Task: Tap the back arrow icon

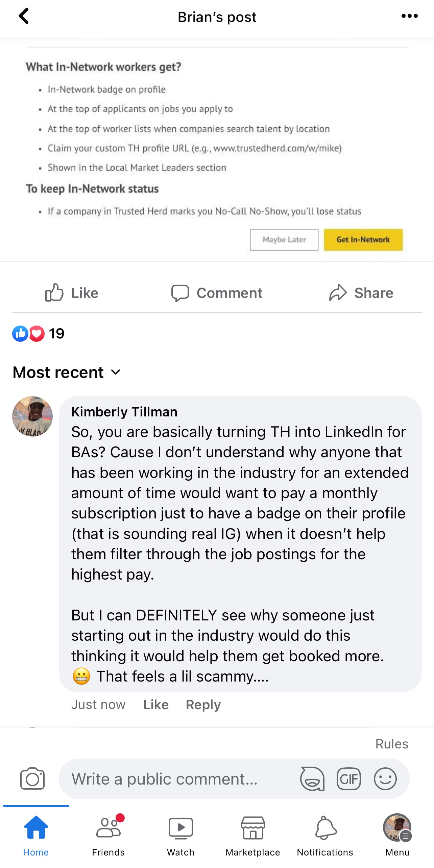Action: point(24,16)
